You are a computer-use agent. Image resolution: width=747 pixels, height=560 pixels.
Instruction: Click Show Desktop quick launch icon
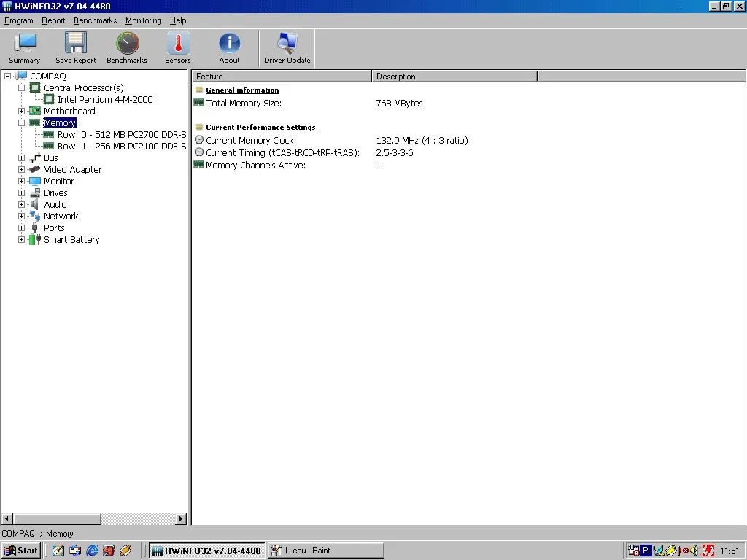click(x=58, y=551)
